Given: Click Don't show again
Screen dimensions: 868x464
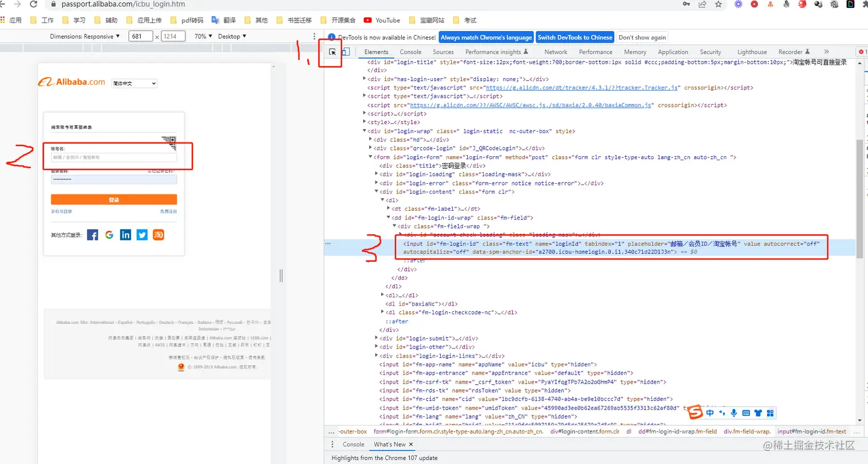Looking at the screenshot, I should (x=642, y=37).
